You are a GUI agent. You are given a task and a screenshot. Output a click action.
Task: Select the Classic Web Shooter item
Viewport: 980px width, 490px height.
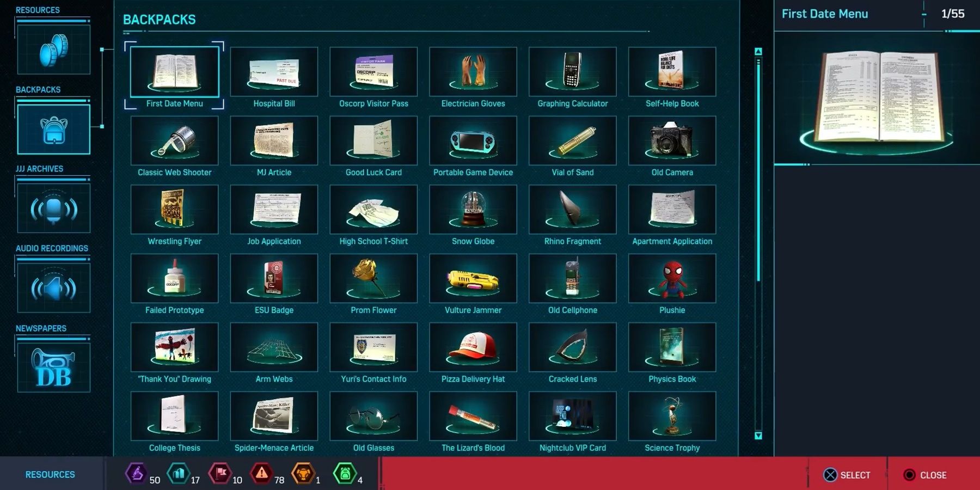click(x=174, y=141)
